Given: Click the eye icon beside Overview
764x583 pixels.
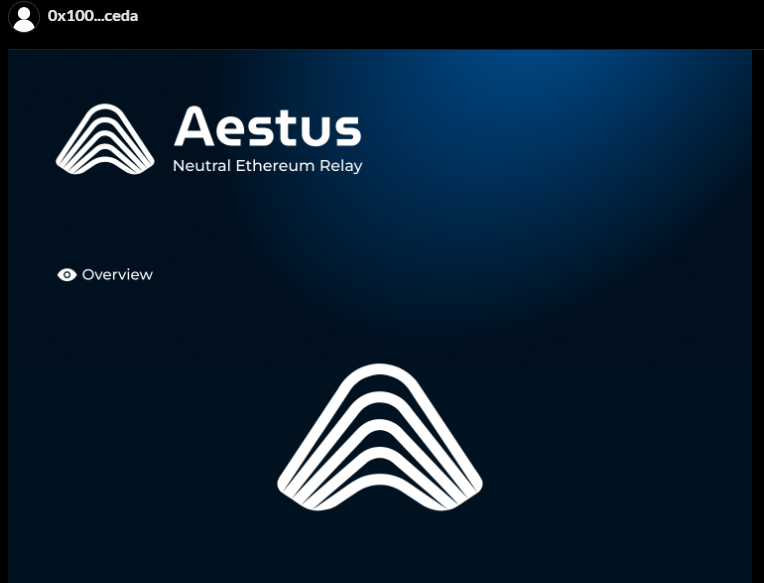Looking at the screenshot, I should (x=67, y=275).
